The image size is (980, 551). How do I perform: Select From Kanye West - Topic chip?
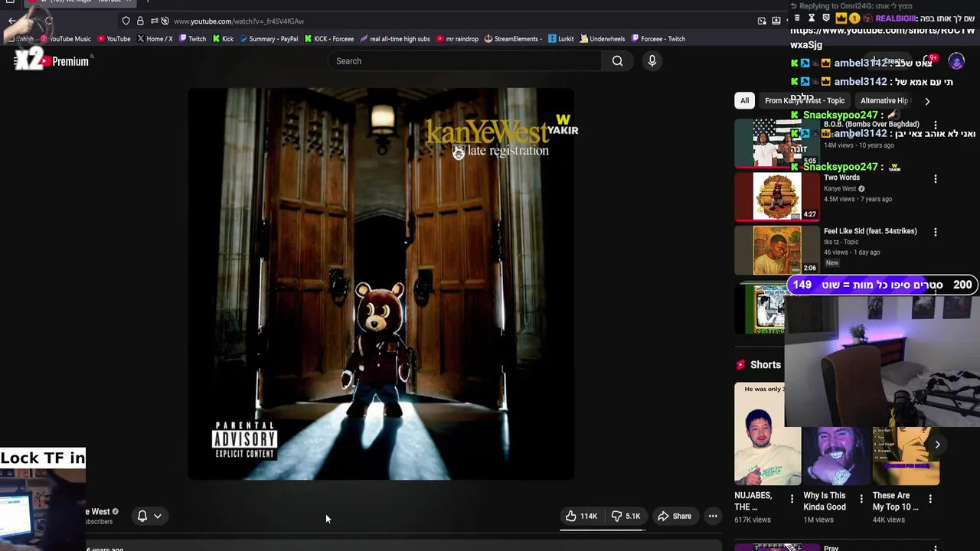pos(805,100)
